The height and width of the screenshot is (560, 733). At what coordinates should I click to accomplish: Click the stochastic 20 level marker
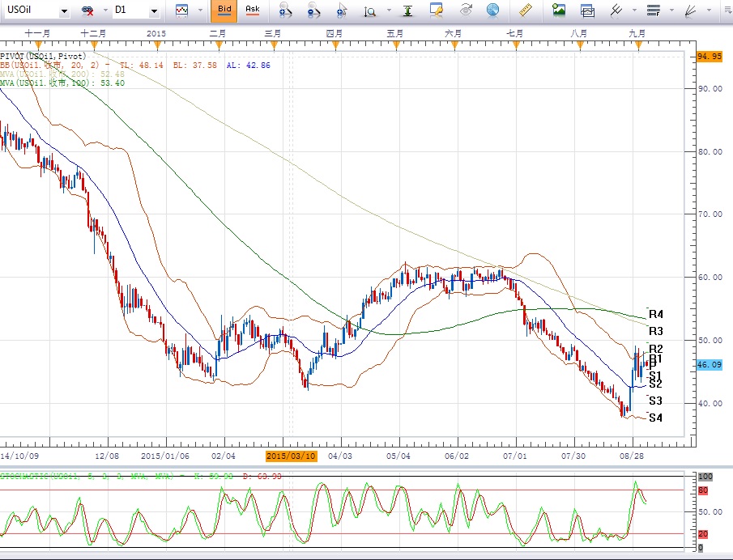point(702,534)
